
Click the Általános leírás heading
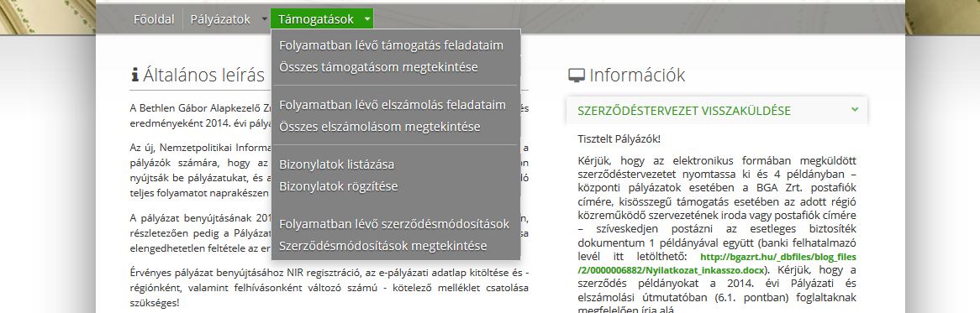(x=203, y=76)
